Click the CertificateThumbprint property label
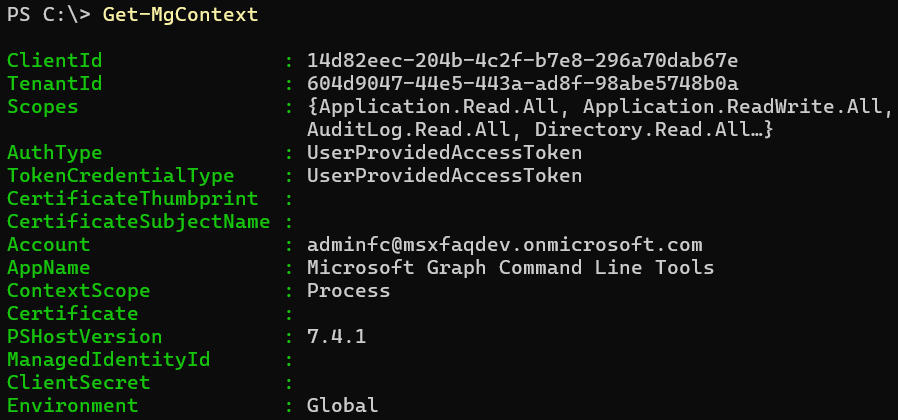 click(x=132, y=199)
